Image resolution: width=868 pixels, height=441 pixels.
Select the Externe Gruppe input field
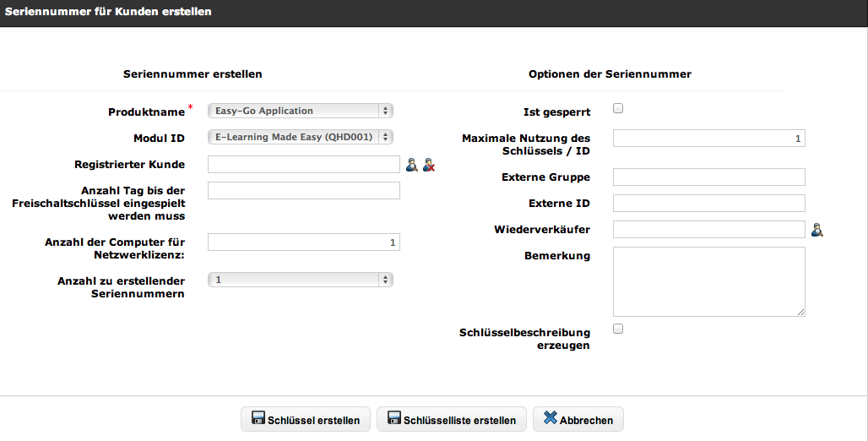(x=708, y=177)
